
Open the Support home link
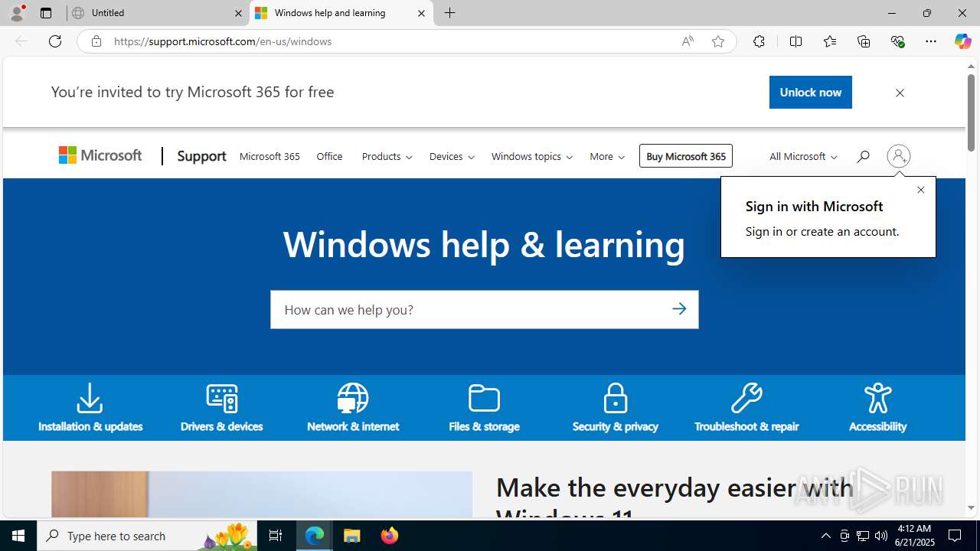coord(201,156)
